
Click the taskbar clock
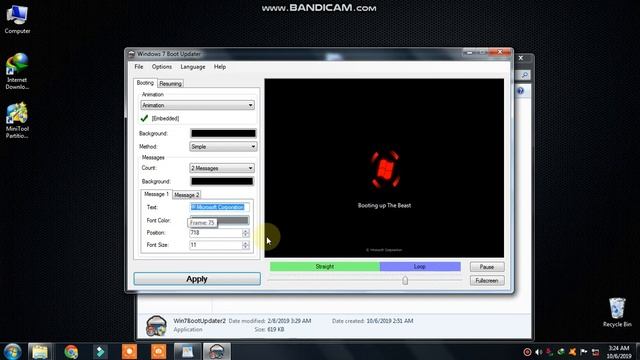(x=619, y=352)
